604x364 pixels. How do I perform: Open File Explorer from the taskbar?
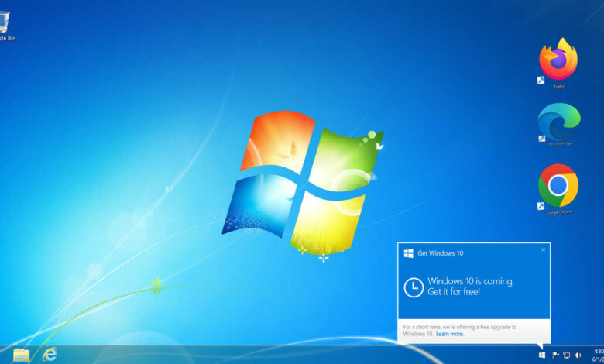click(x=21, y=355)
